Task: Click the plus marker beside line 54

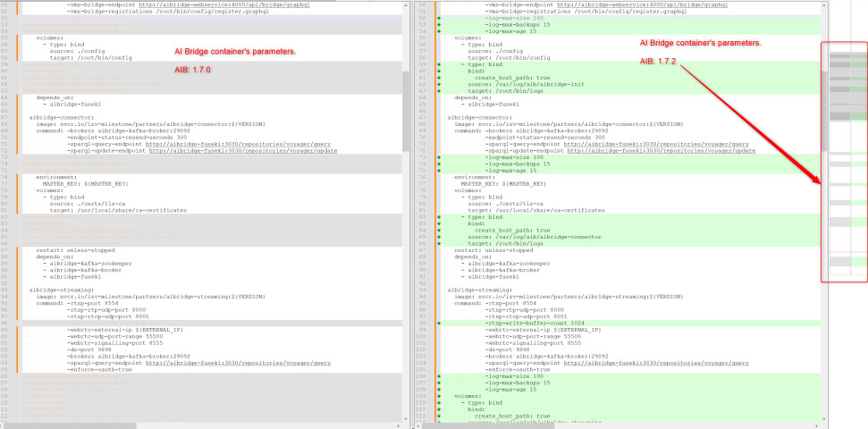Action: click(438, 31)
